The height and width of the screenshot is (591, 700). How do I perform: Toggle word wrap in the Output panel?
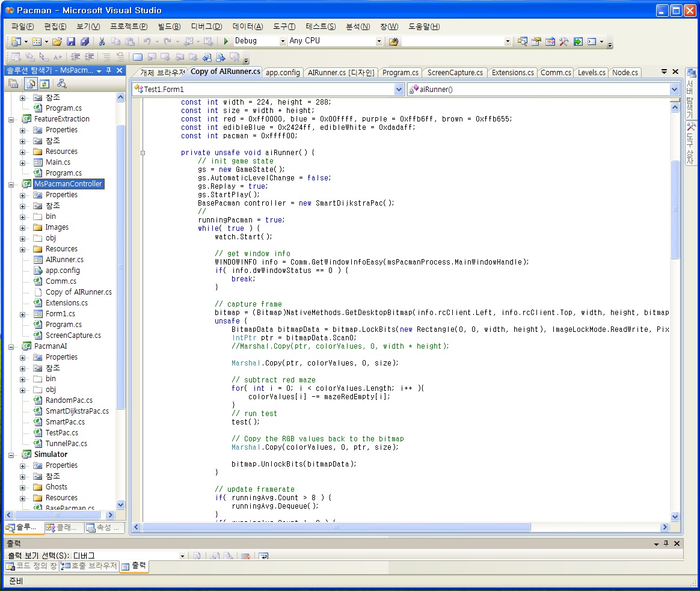263,556
